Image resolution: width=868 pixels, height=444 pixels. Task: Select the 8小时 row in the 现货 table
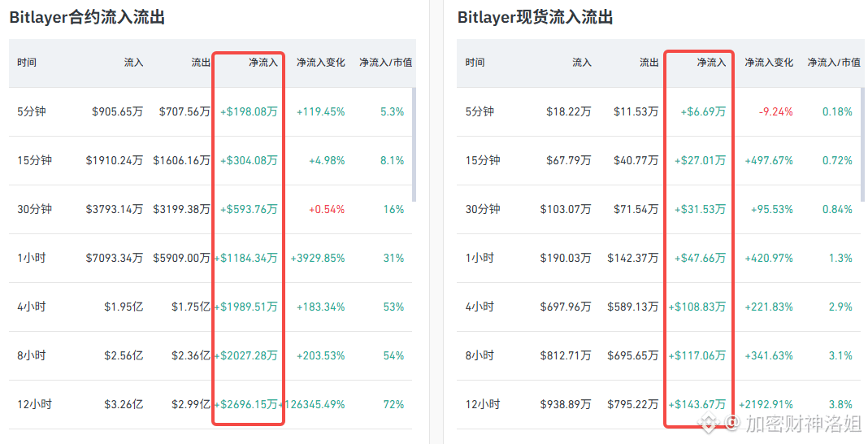(x=659, y=355)
